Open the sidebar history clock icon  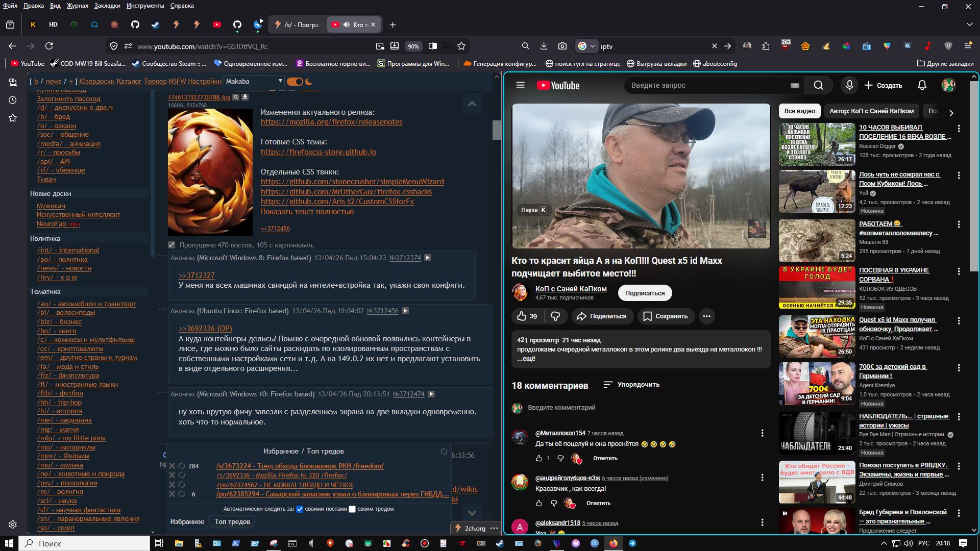coord(13,100)
